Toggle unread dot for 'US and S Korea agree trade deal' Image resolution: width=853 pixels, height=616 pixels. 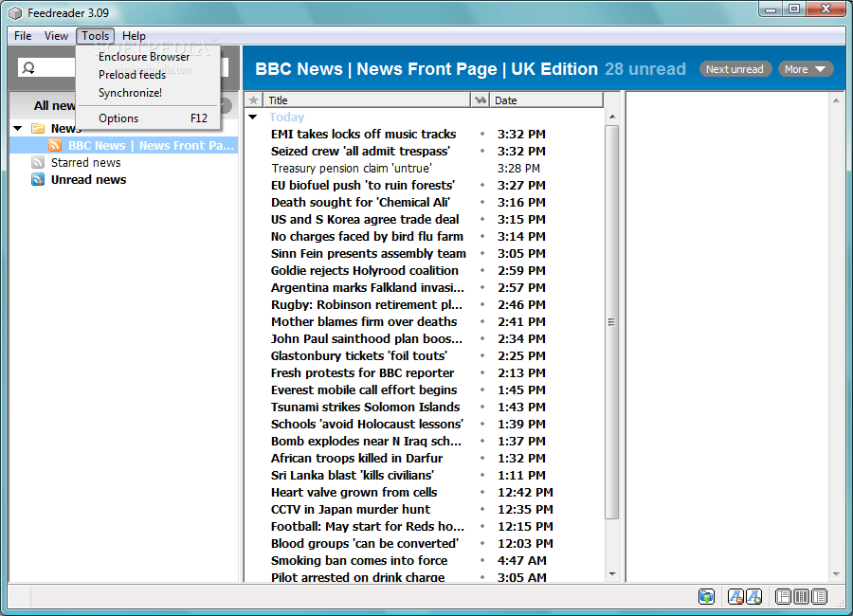[482, 219]
